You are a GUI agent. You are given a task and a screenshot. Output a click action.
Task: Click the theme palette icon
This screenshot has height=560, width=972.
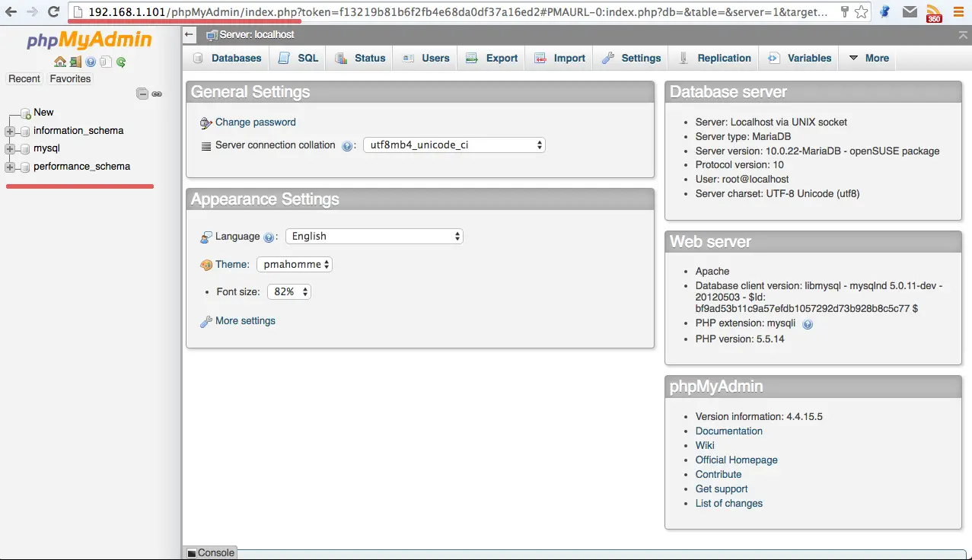pyautogui.click(x=206, y=265)
